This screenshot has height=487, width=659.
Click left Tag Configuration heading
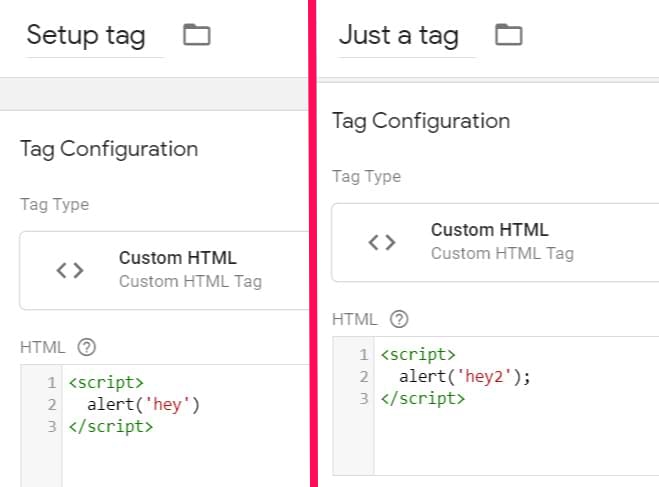click(x=109, y=149)
